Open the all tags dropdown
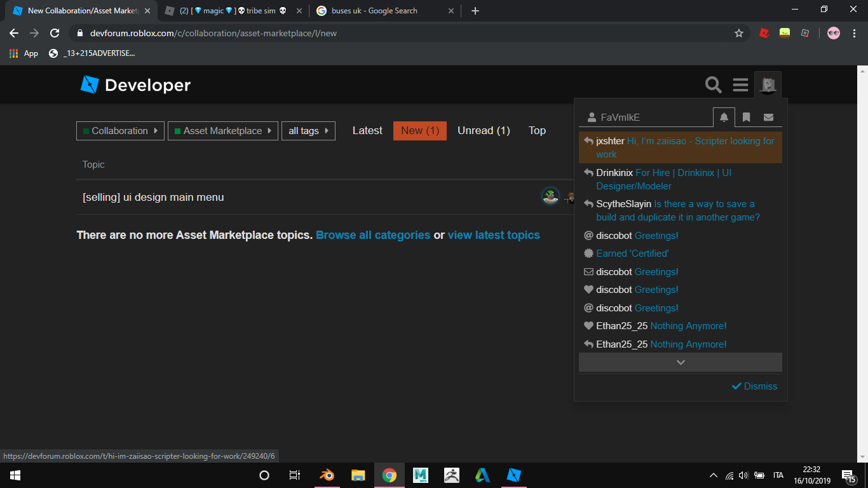 pos(308,131)
